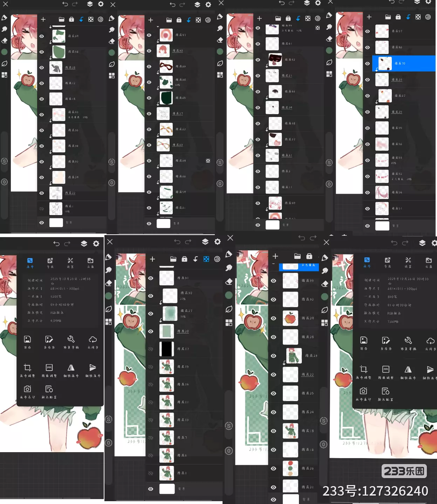Hide the 图层 58 green shape layer
This screenshot has height=504, width=437.
click(42, 52)
